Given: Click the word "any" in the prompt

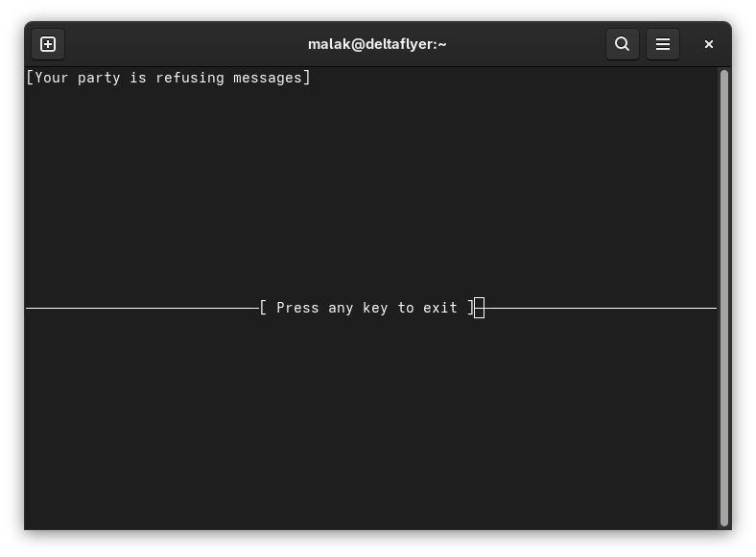Looking at the screenshot, I should click(x=341, y=308).
